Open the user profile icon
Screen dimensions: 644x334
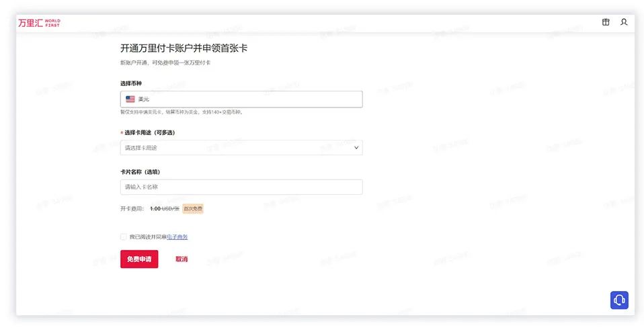click(624, 22)
